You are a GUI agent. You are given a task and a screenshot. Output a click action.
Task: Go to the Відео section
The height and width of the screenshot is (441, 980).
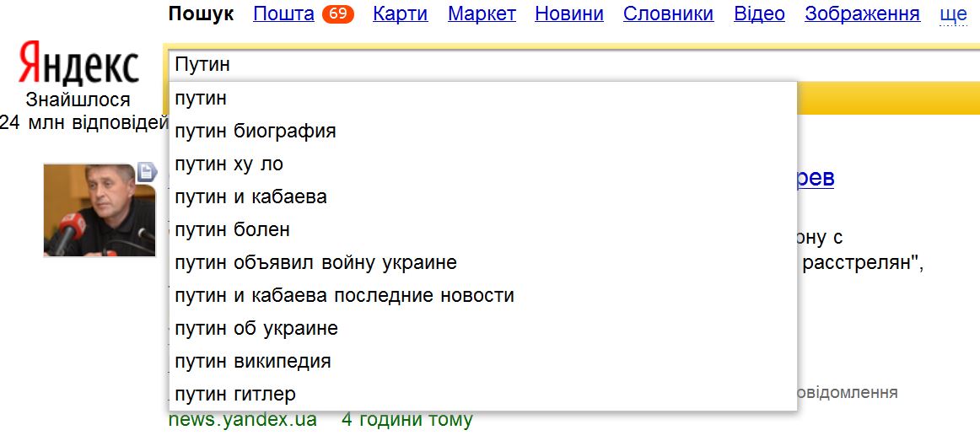pyautogui.click(x=759, y=13)
